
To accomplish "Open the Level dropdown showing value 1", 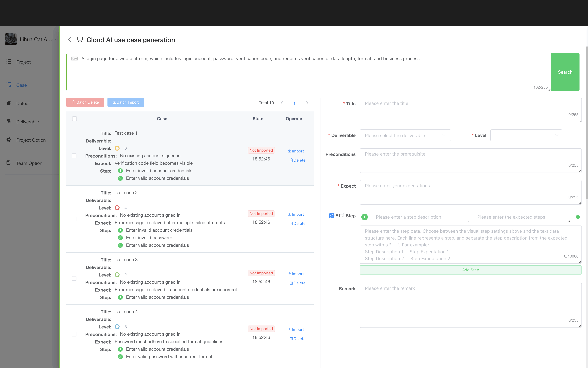I will (526, 135).
